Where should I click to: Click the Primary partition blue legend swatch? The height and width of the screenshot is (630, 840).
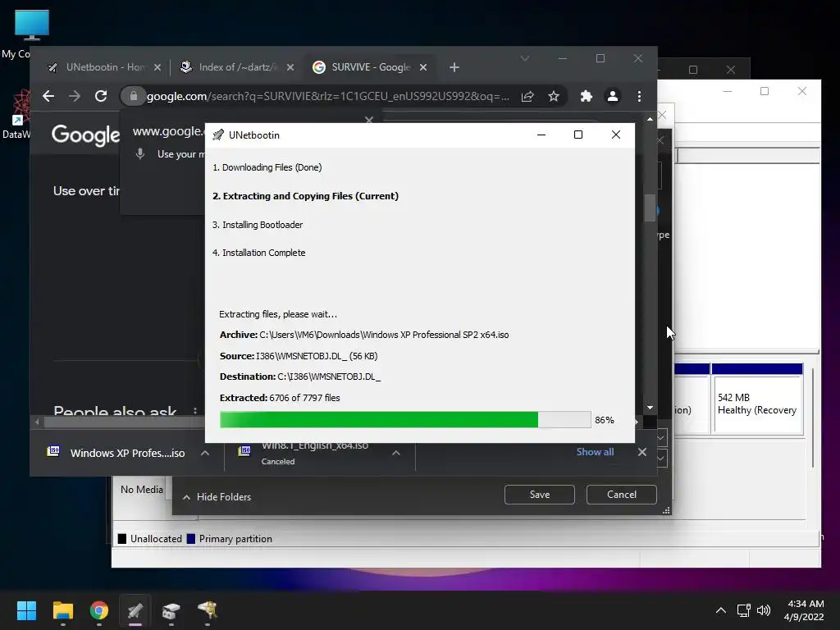(x=190, y=539)
